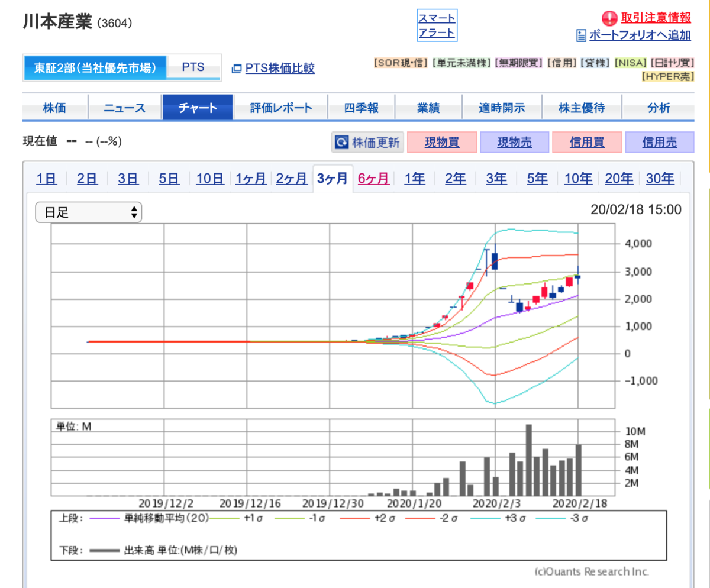This screenshot has height=588, width=710.
Task: Open the 株主優待 tab
Action: click(x=582, y=108)
